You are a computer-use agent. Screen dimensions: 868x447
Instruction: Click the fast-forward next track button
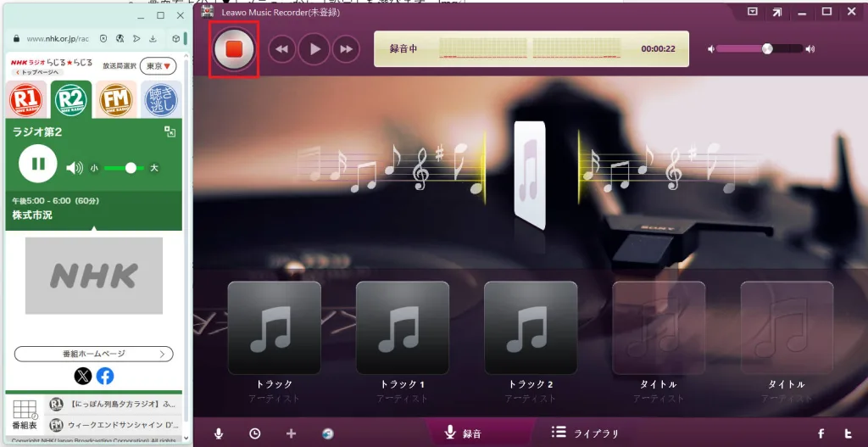(346, 49)
